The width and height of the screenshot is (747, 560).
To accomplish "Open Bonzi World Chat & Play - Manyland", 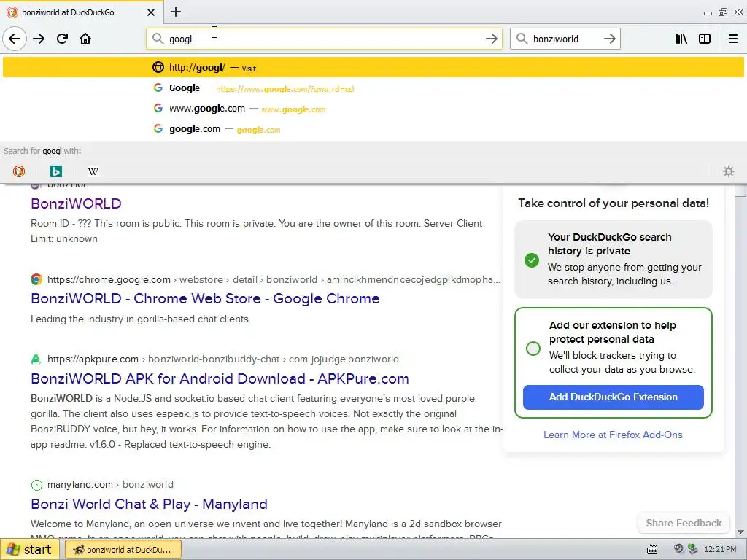I will tap(149, 504).
